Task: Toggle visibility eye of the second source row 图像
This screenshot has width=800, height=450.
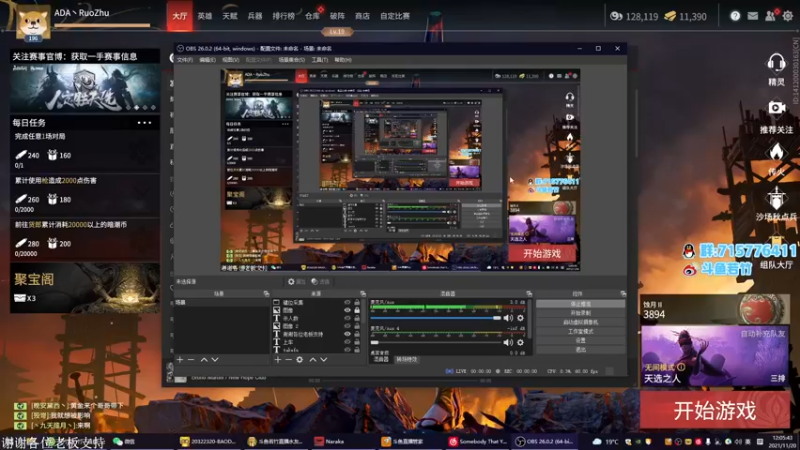Action: (347, 310)
